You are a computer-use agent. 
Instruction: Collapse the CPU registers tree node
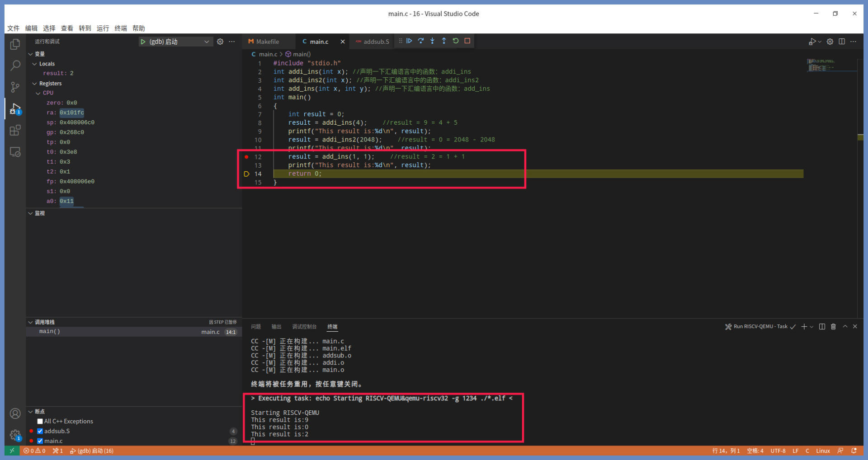(38, 93)
